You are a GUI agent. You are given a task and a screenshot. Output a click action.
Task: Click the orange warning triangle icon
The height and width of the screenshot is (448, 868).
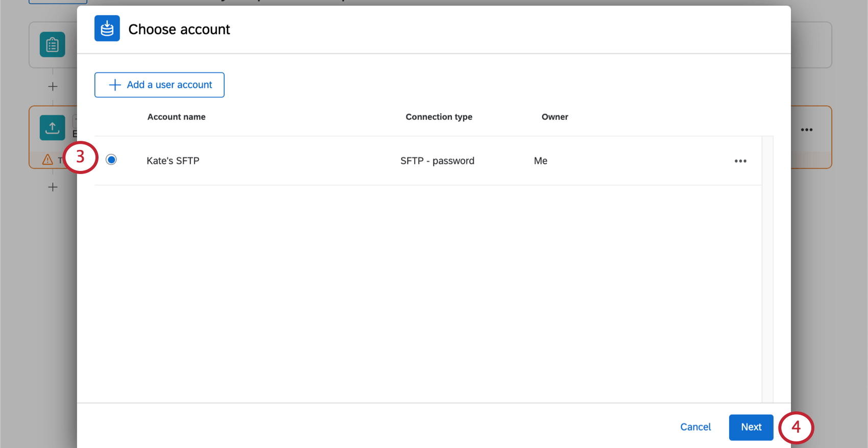tap(47, 160)
